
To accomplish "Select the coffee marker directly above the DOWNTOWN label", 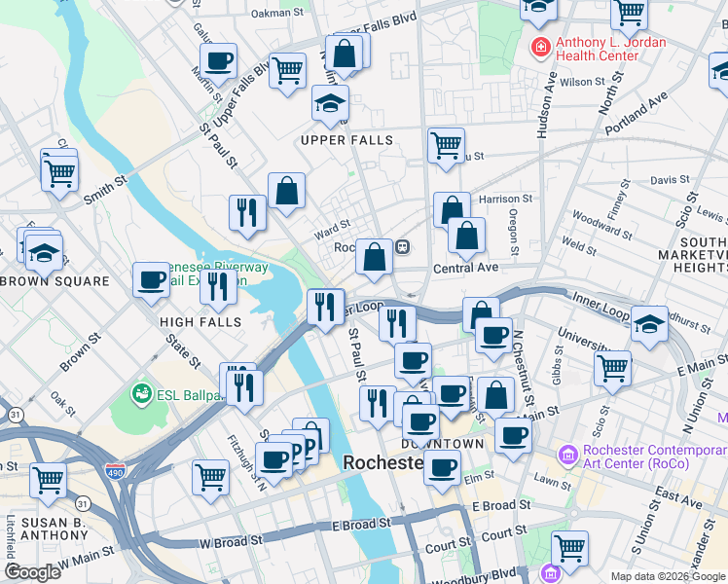I will pos(421,422).
